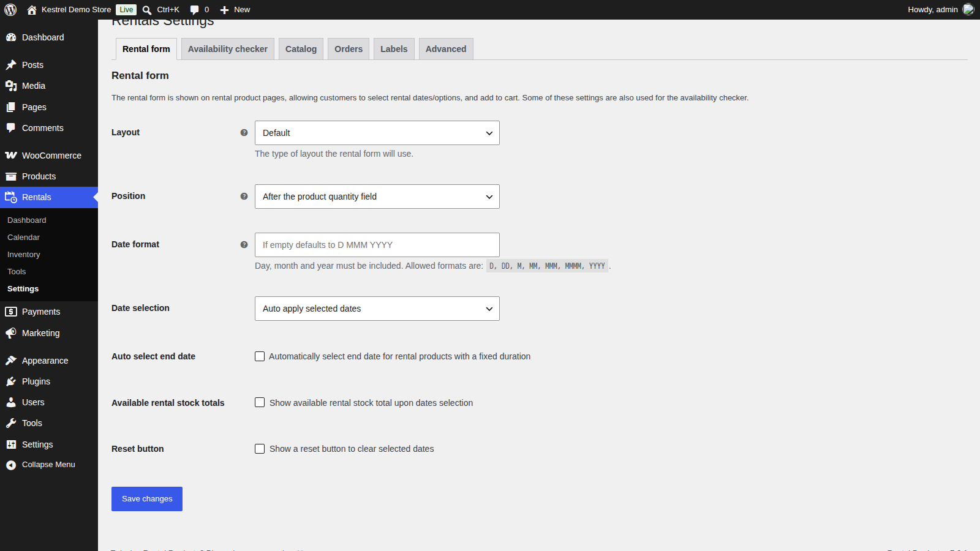Viewport: 980px width, 551px height.
Task: Open the Users menu item
Action: 49,402
